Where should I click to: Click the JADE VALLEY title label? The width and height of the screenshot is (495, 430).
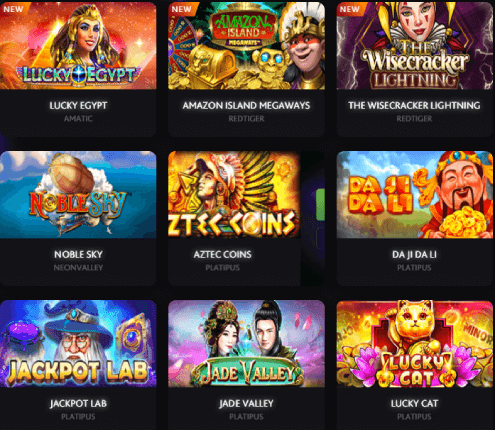246,404
